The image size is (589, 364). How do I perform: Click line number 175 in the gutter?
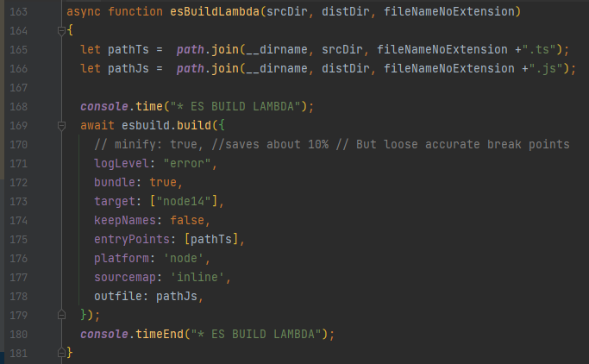pos(18,239)
